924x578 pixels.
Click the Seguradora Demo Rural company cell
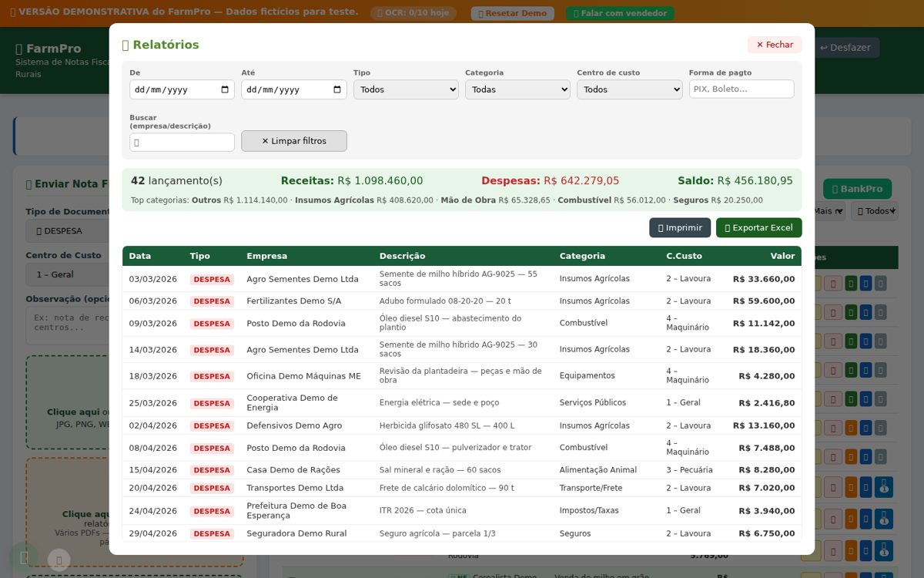pyautogui.click(x=296, y=533)
